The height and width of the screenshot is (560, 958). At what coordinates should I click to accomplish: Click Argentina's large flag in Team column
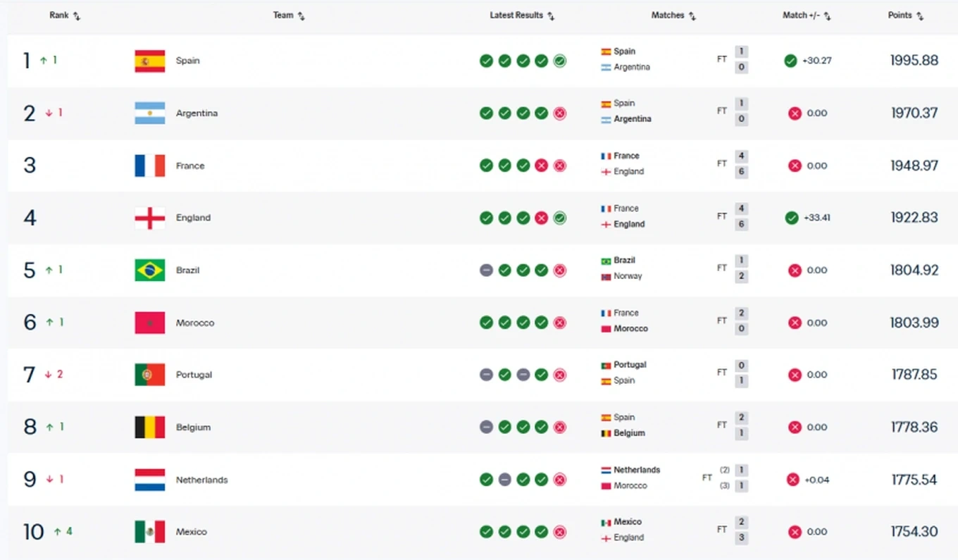click(150, 113)
